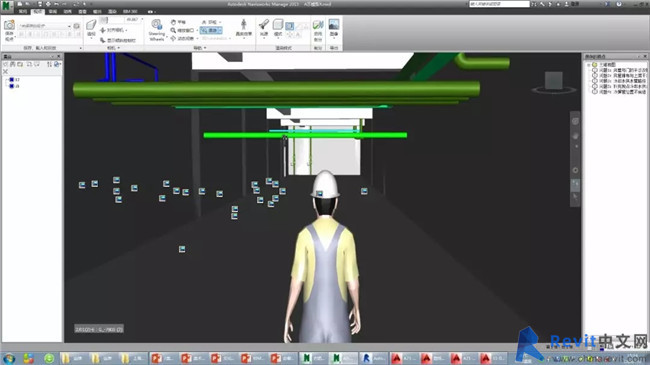Select first item in the Sets tree

tap(14, 79)
